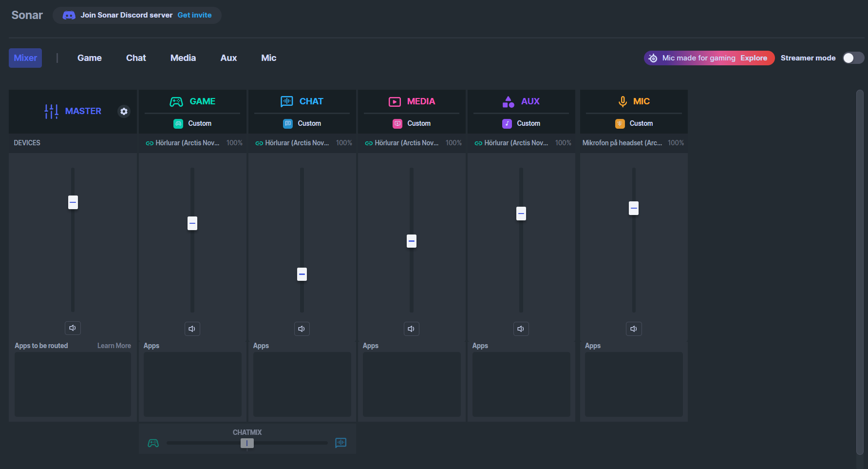Click the MIC microphone header icon

[x=623, y=101]
